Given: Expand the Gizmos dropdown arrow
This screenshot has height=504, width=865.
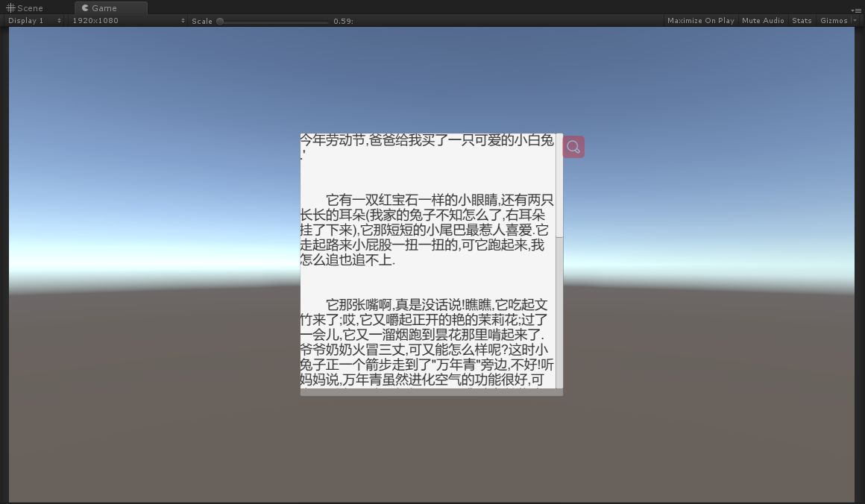Looking at the screenshot, I should pos(855,20).
